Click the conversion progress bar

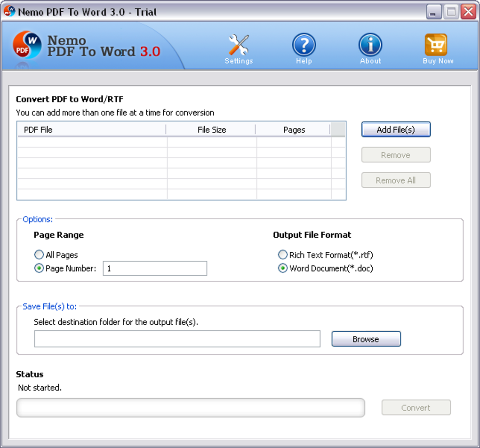[191, 408]
